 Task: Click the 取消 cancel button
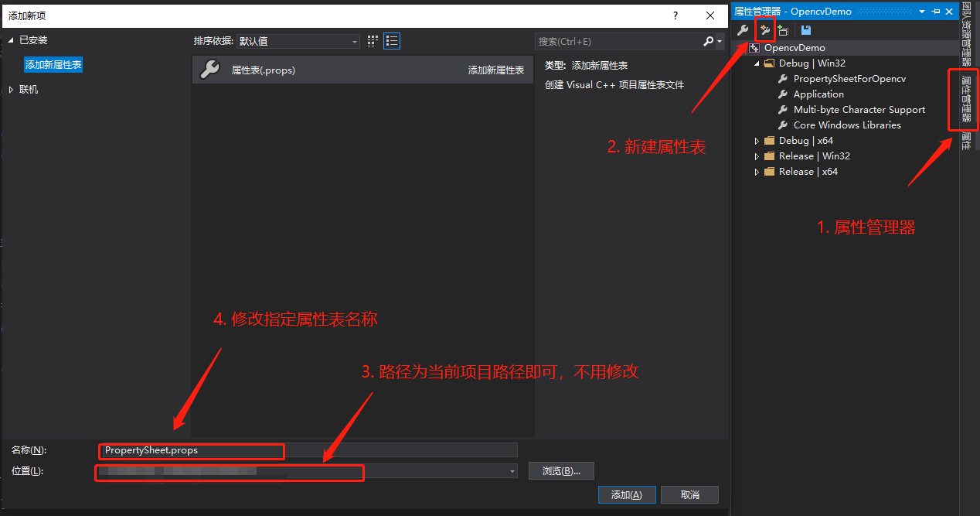coord(690,495)
